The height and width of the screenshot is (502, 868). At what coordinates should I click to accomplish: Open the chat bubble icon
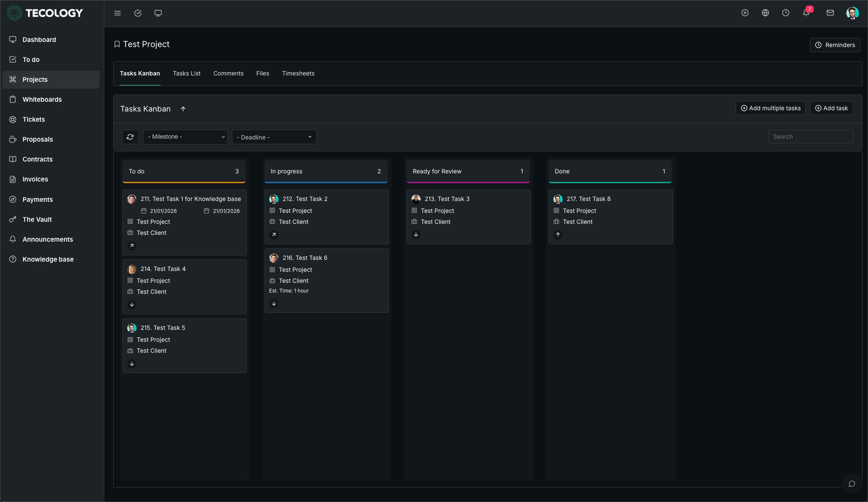[x=851, y=484]
